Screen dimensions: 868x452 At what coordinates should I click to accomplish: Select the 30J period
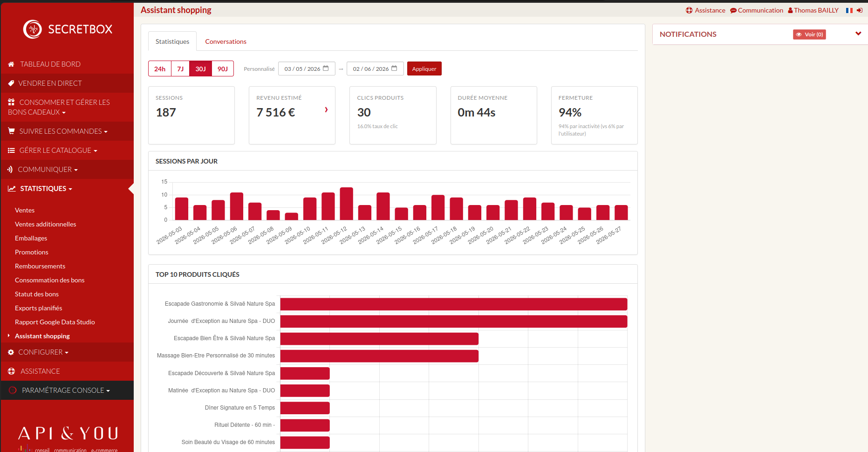click(200, 68)
